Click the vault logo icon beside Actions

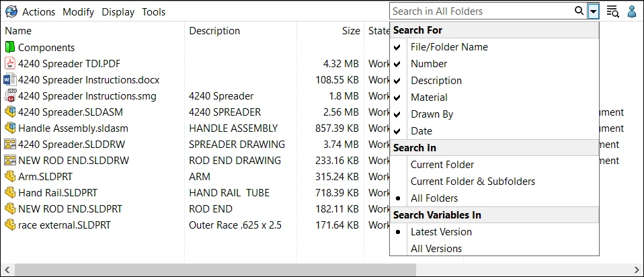(x=11, y=11)
